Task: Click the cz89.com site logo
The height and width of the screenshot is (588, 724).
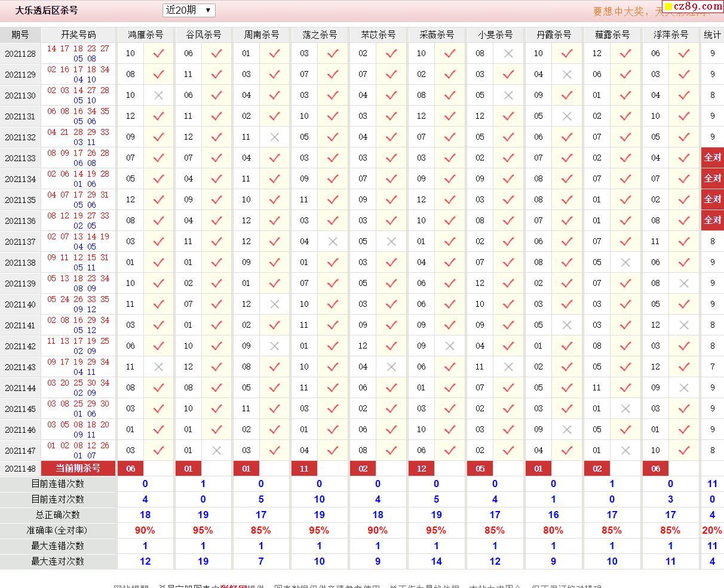Action: (x=692, y=7)
